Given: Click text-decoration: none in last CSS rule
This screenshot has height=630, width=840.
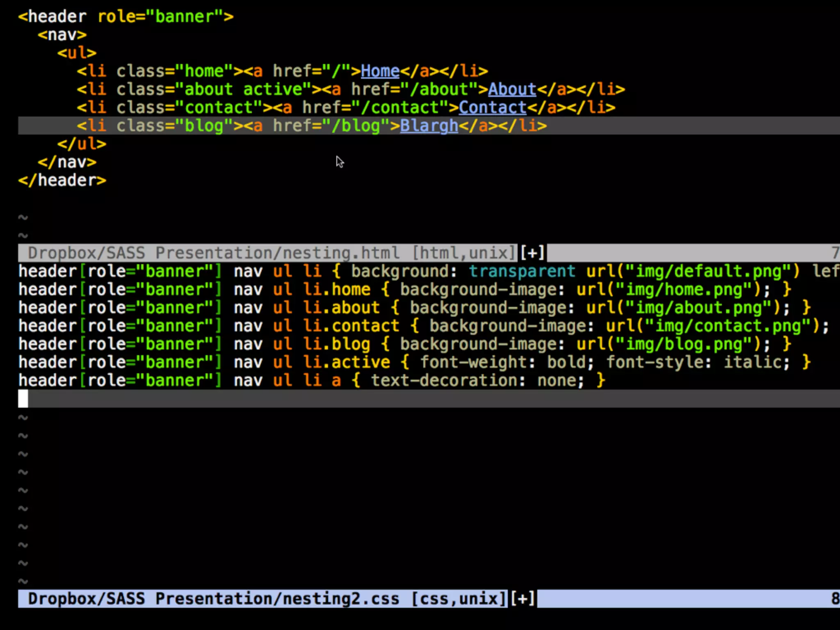Looking at the screenshot, I should coord(477,381).
